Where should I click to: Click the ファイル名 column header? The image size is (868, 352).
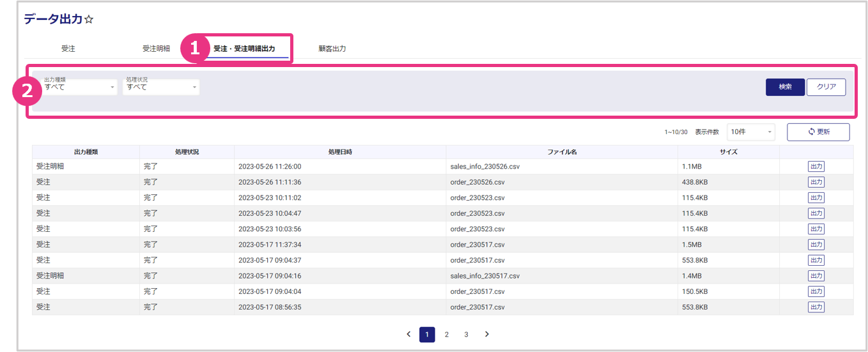pyautogui.click(x=561, y=152)
